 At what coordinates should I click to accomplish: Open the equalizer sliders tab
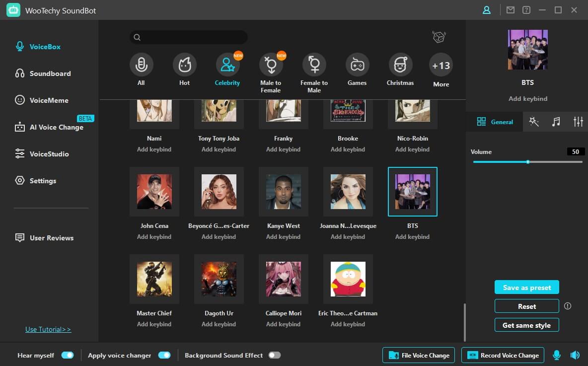click(x=578, y=122)
